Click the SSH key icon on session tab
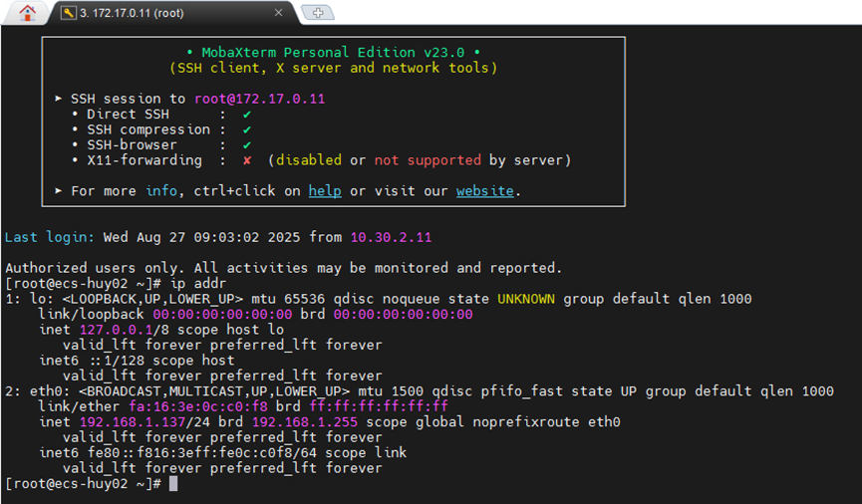This screenshot has height=504, width=862. [x=68, y=13]
